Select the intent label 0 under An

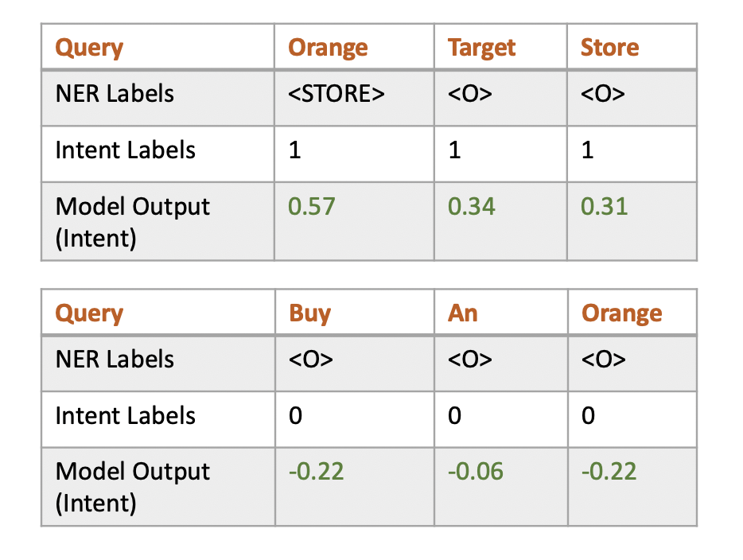[x=454, y=415]
